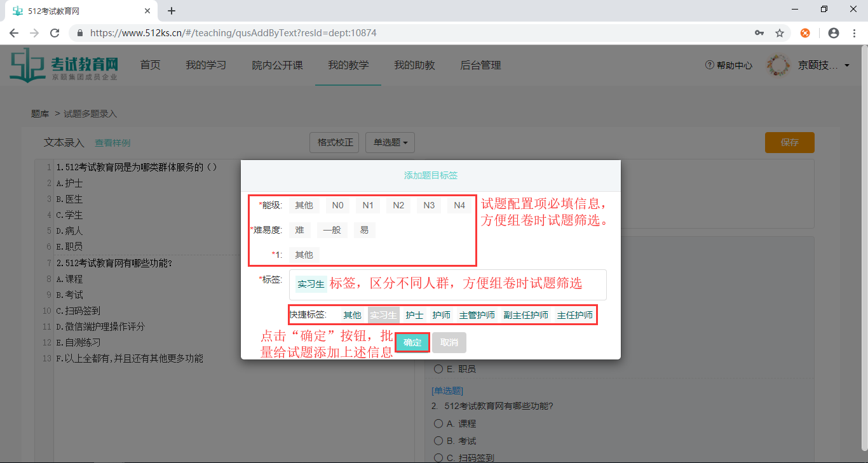Choose difficulty 难
This screenshot has width=868, height=463.
click(299, 230)
